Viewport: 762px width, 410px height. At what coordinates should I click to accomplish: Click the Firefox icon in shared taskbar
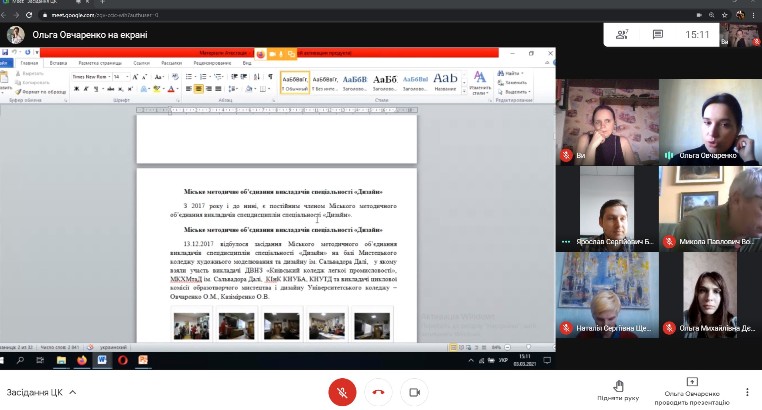(x=79, y=358)
